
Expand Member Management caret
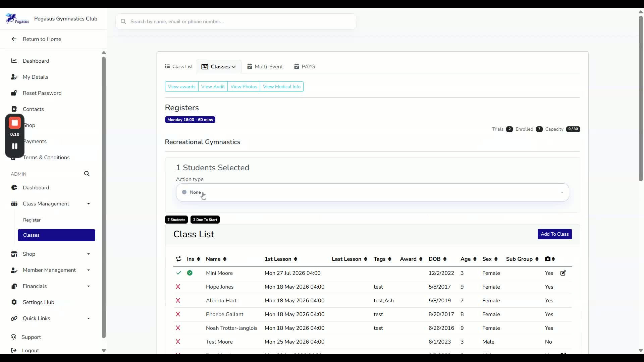click(x=89, y=270)
